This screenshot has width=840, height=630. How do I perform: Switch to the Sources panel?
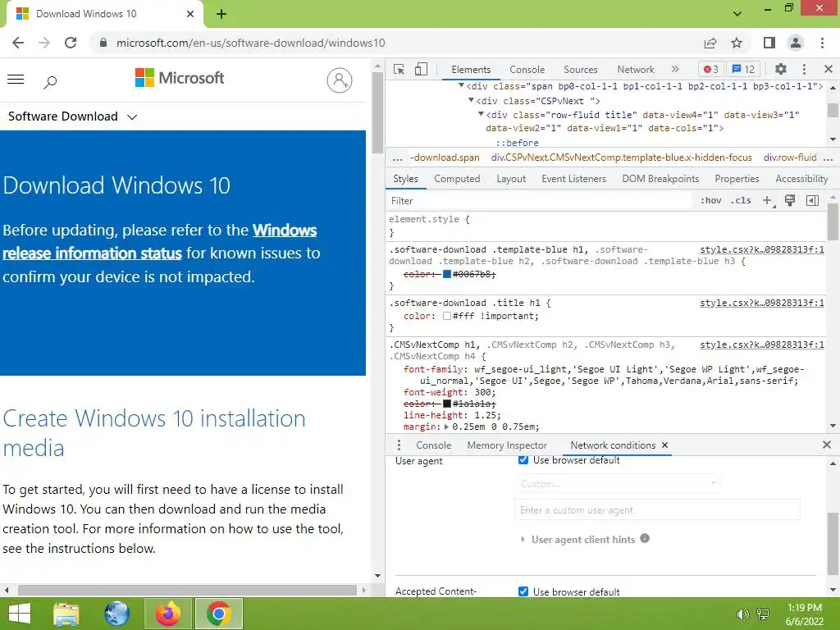tap(580, 70)
